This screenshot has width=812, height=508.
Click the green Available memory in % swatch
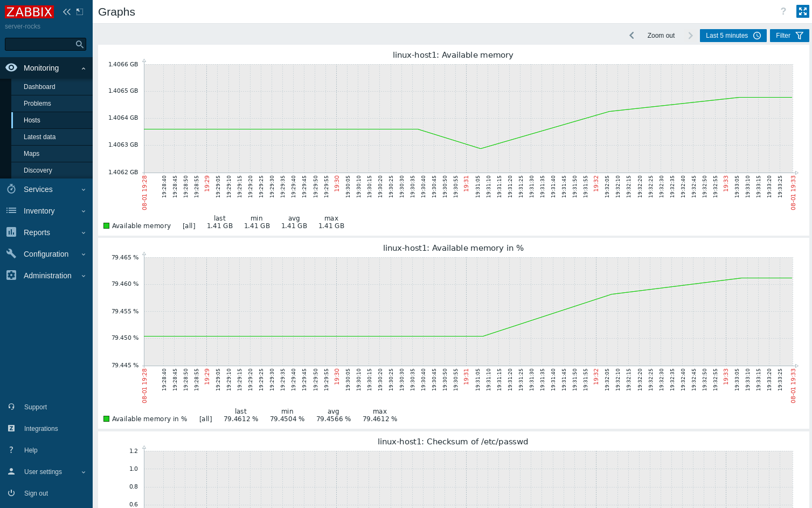click(107, 419)
